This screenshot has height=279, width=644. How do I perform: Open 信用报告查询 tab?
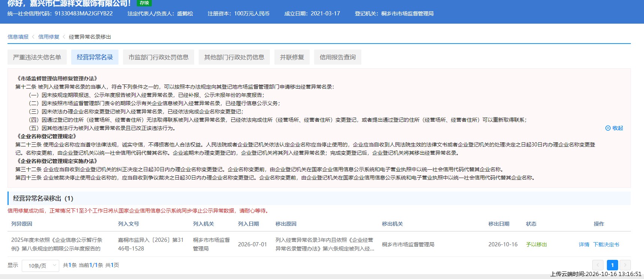(338, 57)
